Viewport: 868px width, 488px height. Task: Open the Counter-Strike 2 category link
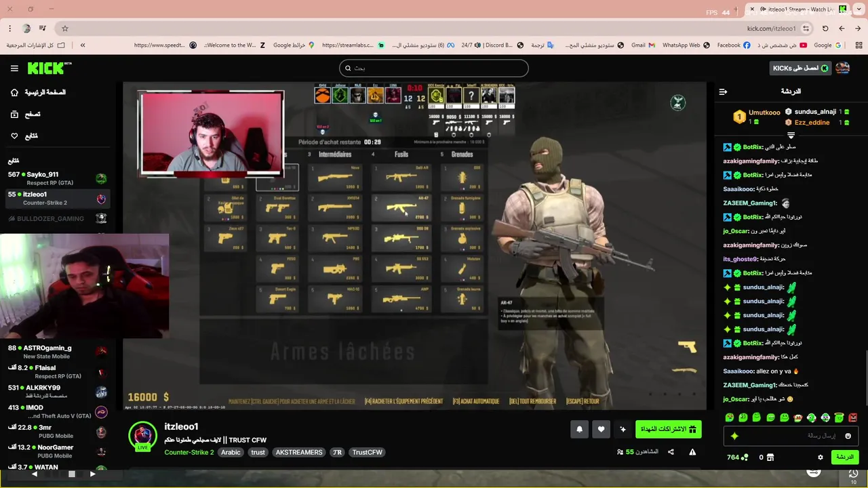(189, 452)
